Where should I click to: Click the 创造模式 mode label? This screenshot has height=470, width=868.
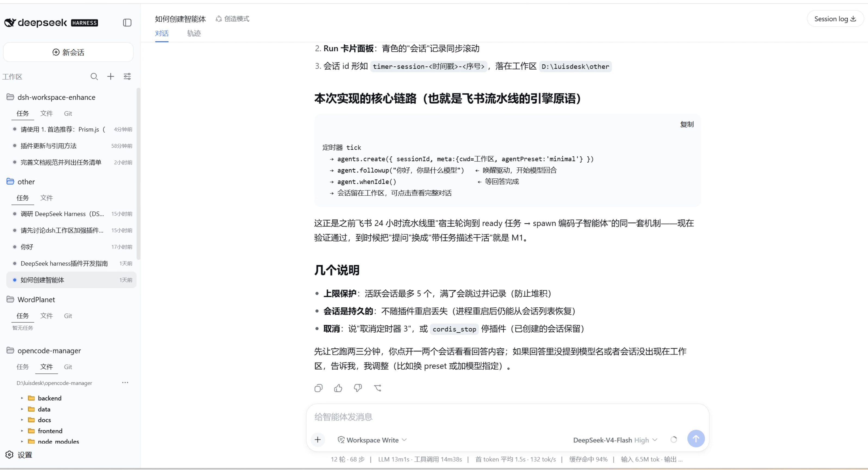(237, 19)
